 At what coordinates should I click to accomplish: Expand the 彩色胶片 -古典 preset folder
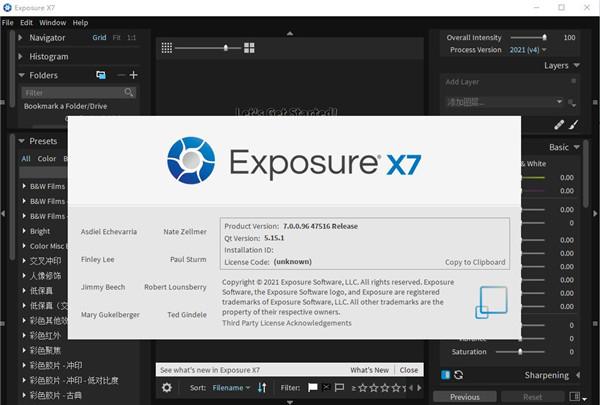(x=24, y=395)
